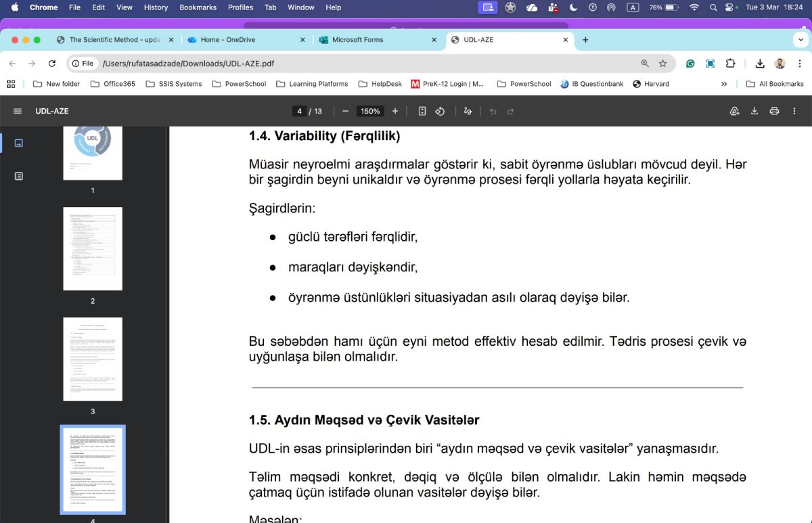Open PDF viewer more actions menu

(x=794, y=111)
